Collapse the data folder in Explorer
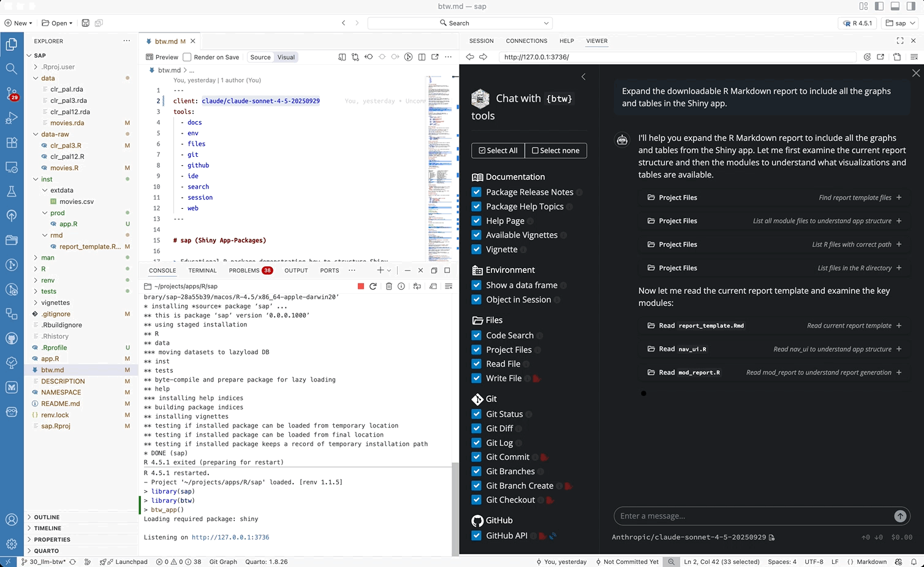Viewport: 924px width, 567px height. tap(47, 78)
